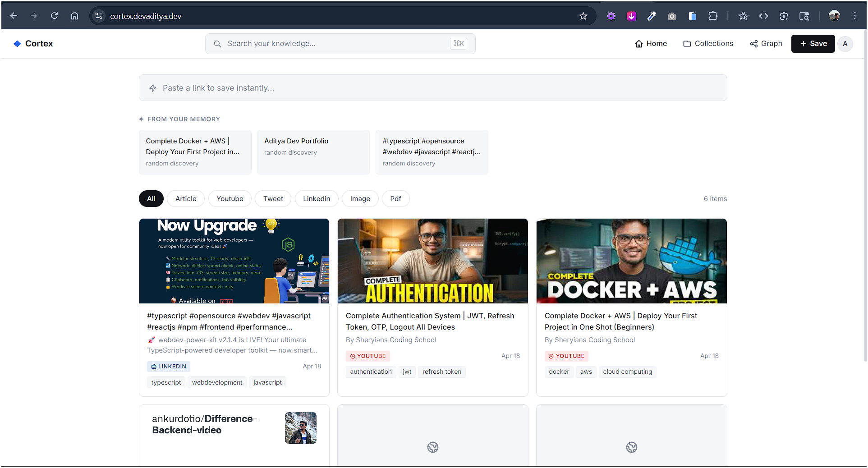Open the #typescript #opensource memory card

(x=432, y=152)
